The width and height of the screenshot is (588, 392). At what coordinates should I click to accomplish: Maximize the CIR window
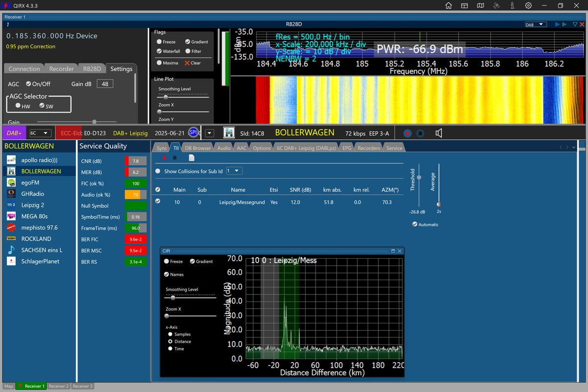[393, 251]
